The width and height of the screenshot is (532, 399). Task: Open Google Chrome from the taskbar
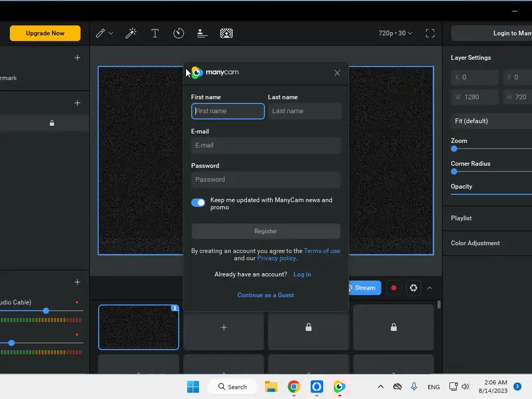click(294, 387)
